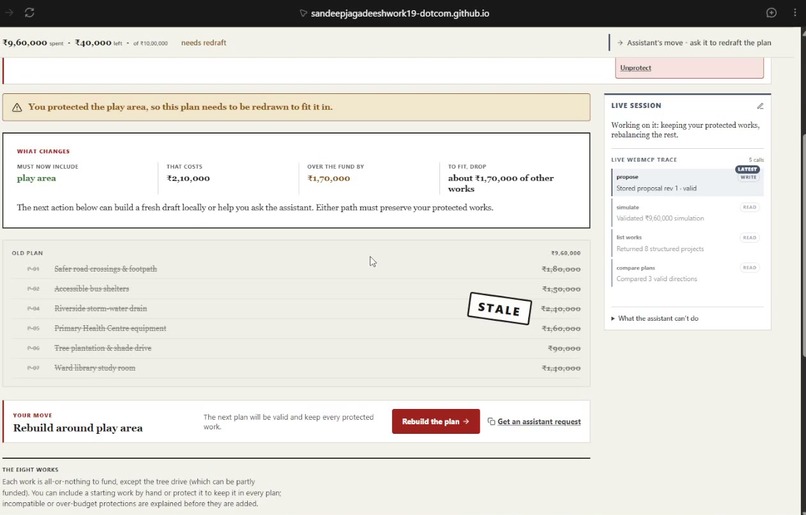The image size is (806, 515).
Task: Click the Live Session edit pencil icon
Action: pyautogui.click(x=760, y=106)
